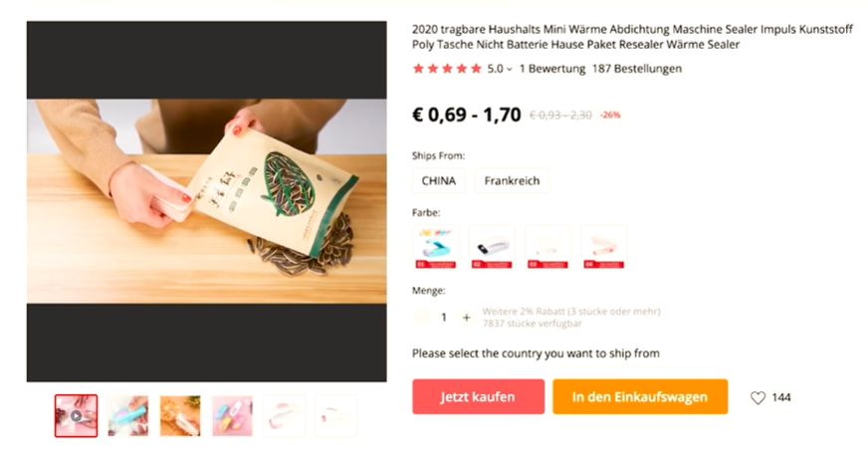This screenshot has width=868, height=459.
Task: Show the second product thumbnail image
Action: coord(128,415)
